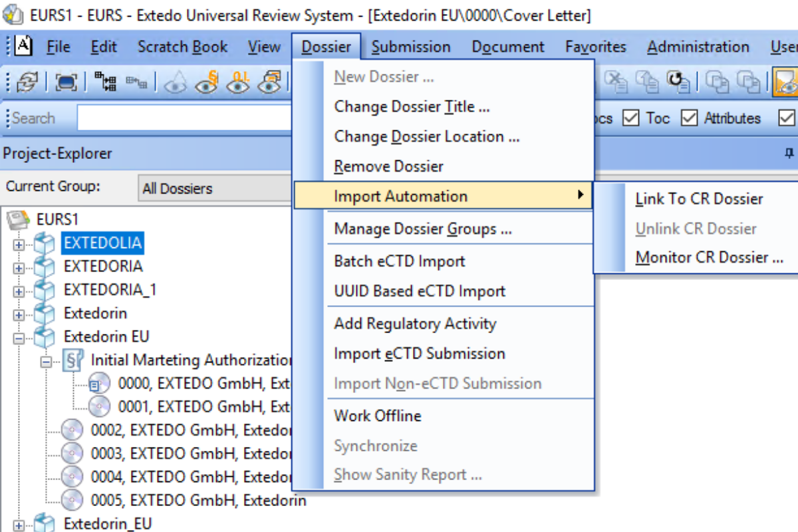Uncheck the Toc checkbox
The image size is (798, 532).
point(630,118)
